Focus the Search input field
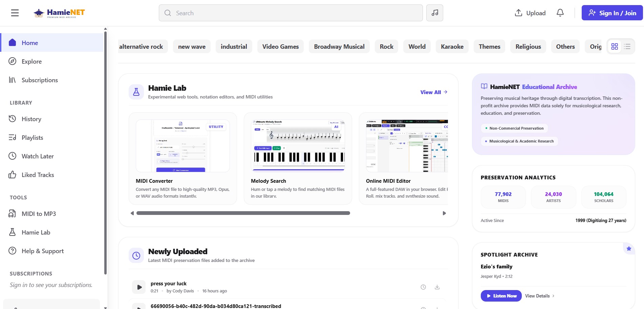The image size is (644, 309). (x=291, y=13)
